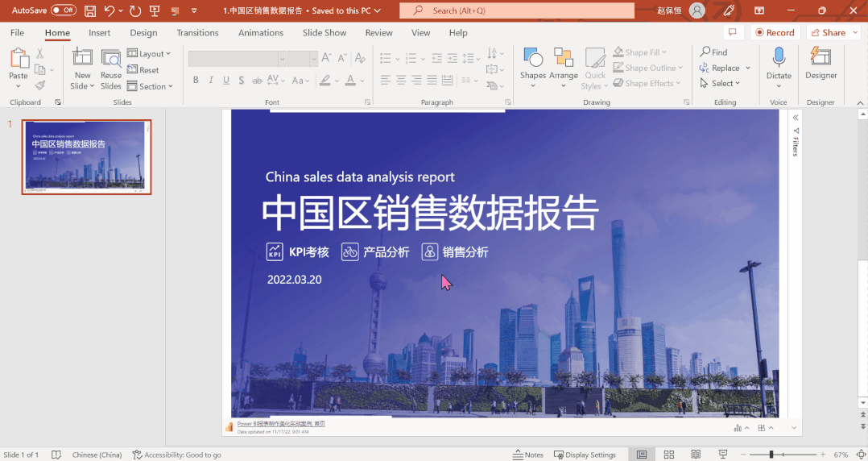
Task: Toggle the Notes pane
Action: coord(528,455)
